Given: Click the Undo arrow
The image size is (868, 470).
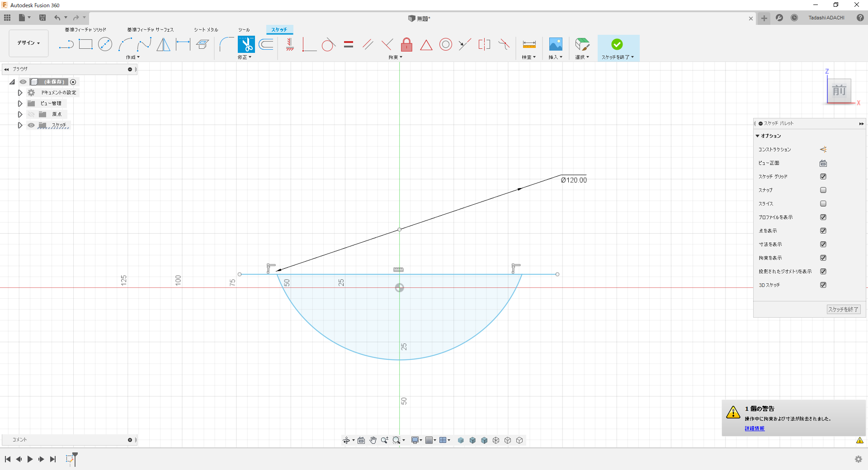Looking at the screenshot, I should (x=57, y=18).
